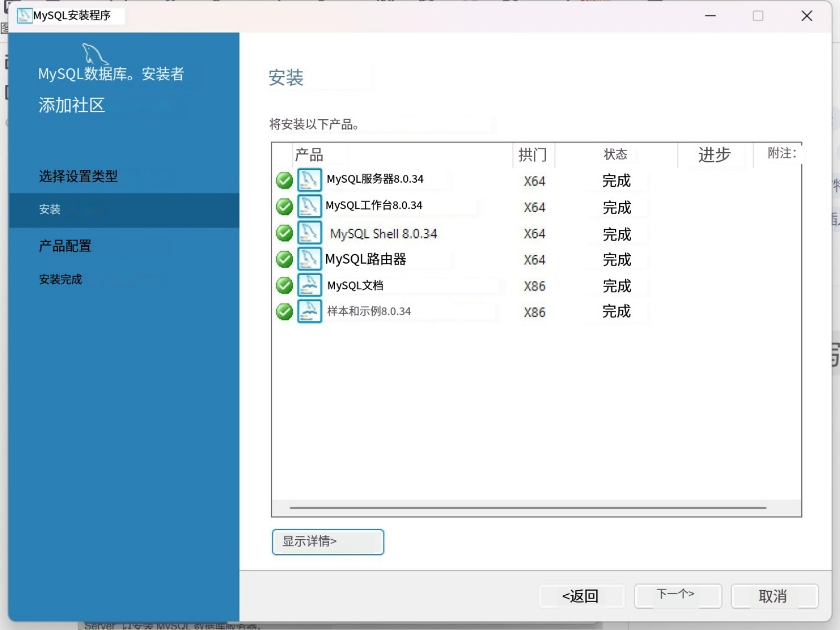The height and width of the screenshot is (630, 840).
Task: Close the MySQL安装程序 window
Action: pos(807,16)
